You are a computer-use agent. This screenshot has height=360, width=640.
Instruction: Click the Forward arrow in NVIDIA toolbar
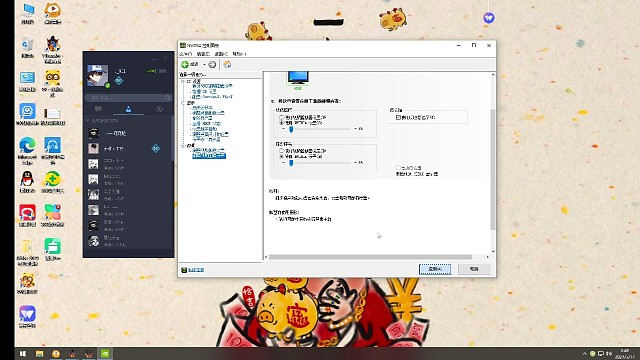212,64
